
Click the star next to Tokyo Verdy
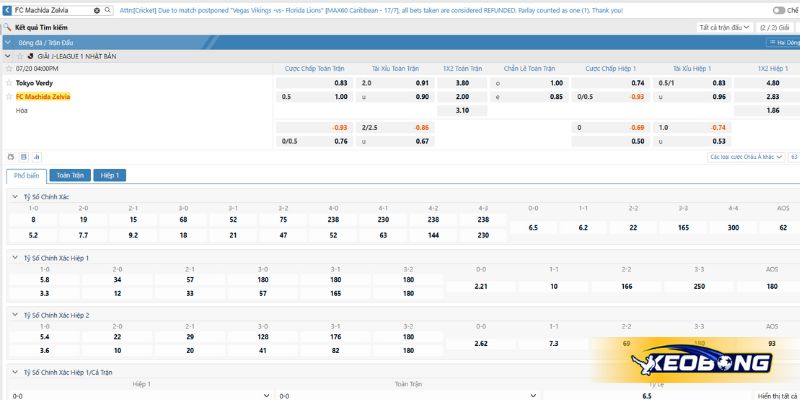pyautogui.click(x=9, y=83)
